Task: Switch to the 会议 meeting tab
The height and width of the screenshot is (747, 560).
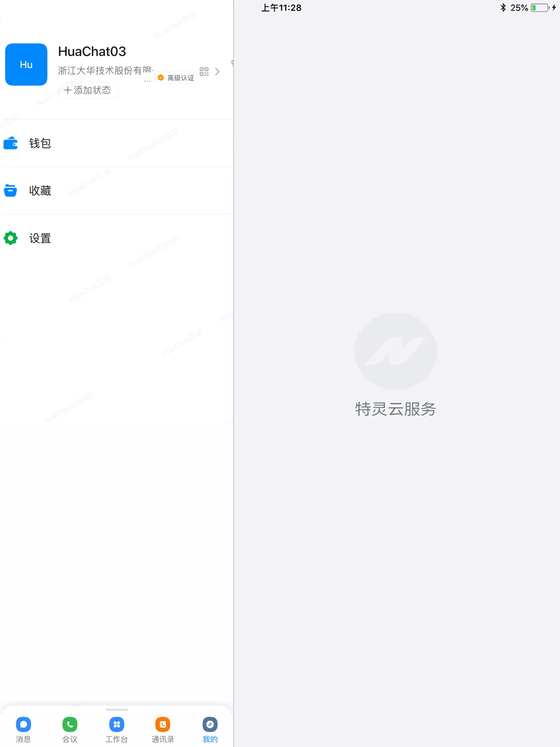Action: [70, 730]
